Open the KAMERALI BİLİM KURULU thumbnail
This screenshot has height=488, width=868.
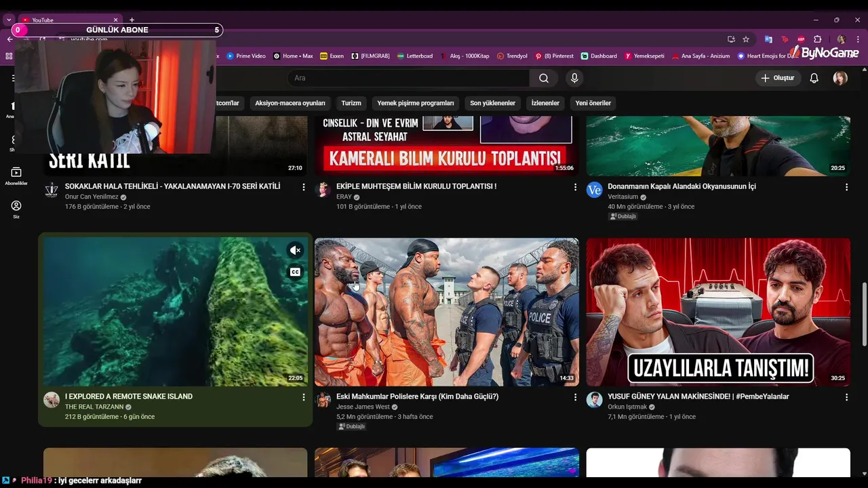[x=446, y=146]
